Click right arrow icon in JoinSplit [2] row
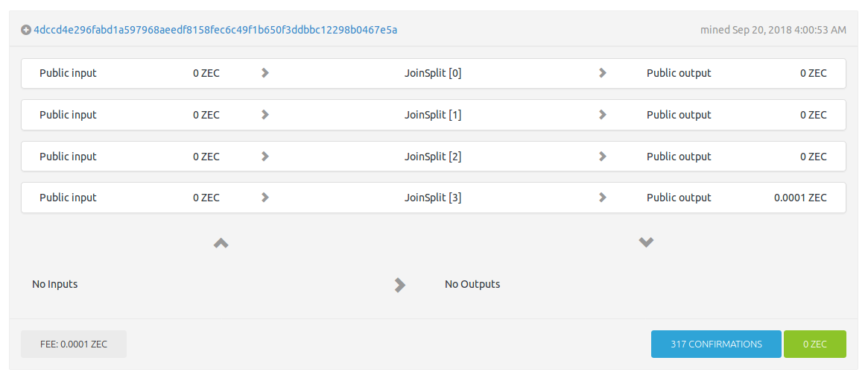The height and width of the screenshot is (381, 868). click(603, 157)
